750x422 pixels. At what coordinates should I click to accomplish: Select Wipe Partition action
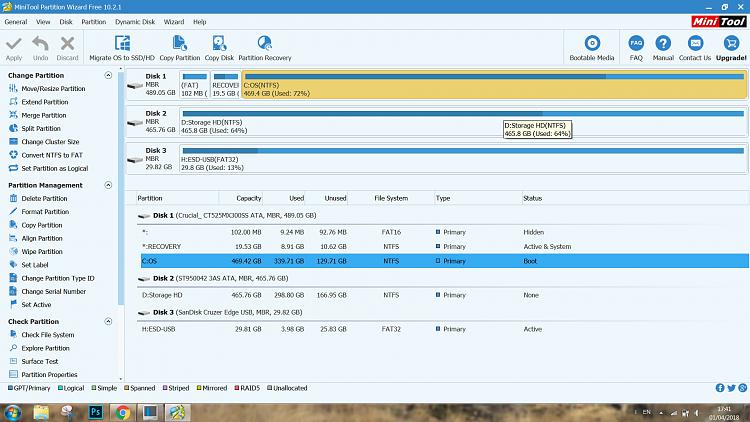click(42, 252)
